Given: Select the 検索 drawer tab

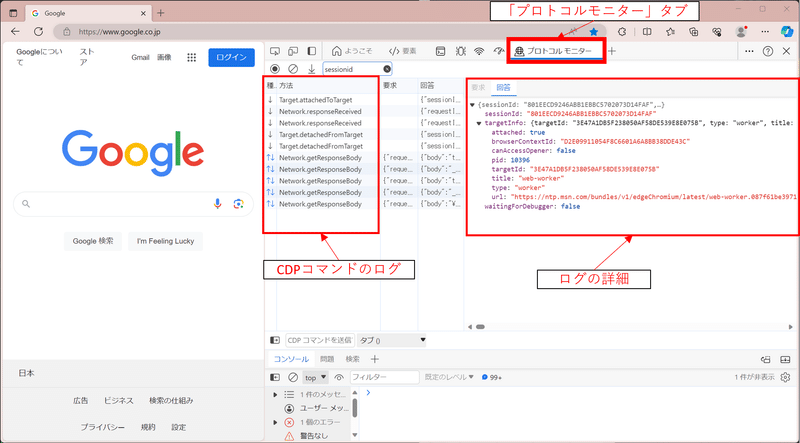Looking at the screenshot, I should (x=353, y=359).
